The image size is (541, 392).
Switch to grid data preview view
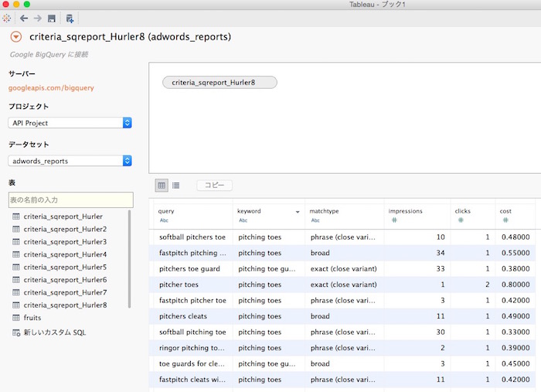162,186
